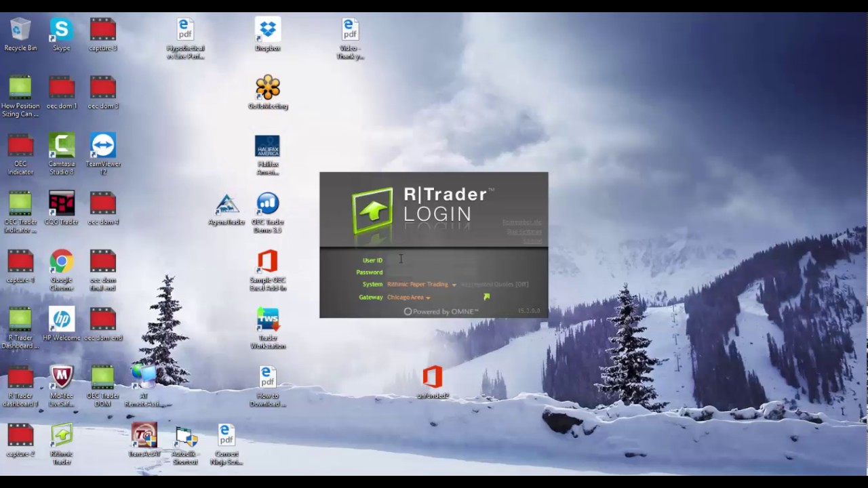868x488 pixels.
Task: Open the System dropdown showing Rithmic Paper Trading
Action: click(421, 285)
